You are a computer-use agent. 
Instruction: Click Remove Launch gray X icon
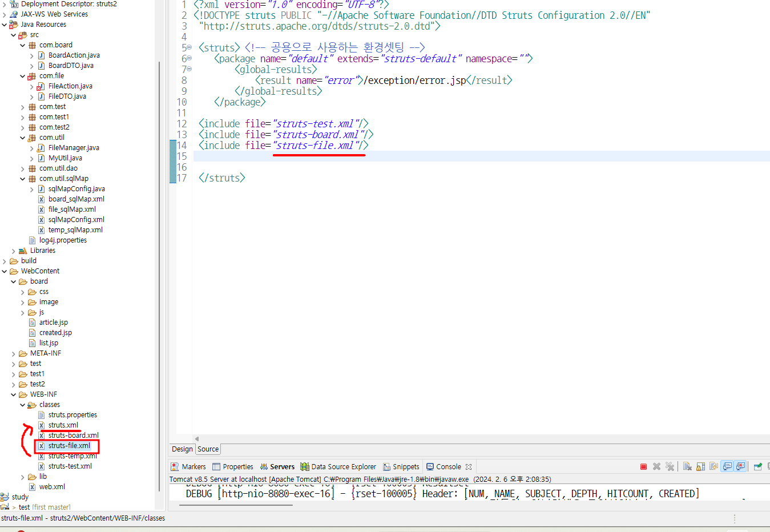pyautogui.click(x=656, y=466)
